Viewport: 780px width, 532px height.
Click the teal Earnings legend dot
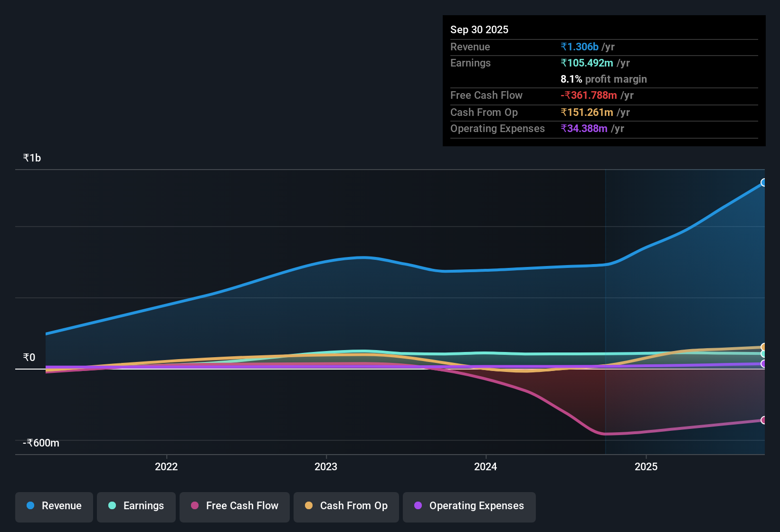112,505
